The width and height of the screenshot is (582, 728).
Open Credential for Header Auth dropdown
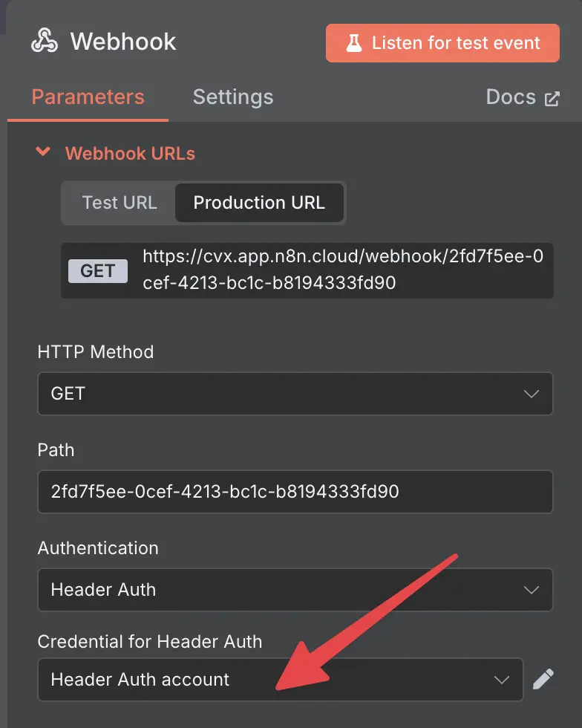pos(281,679)
